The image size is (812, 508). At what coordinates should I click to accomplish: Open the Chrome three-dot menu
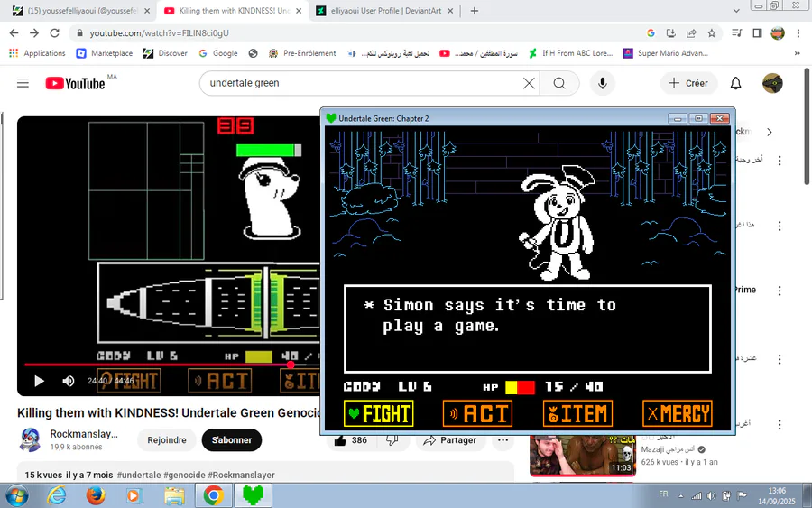point(797,33)
